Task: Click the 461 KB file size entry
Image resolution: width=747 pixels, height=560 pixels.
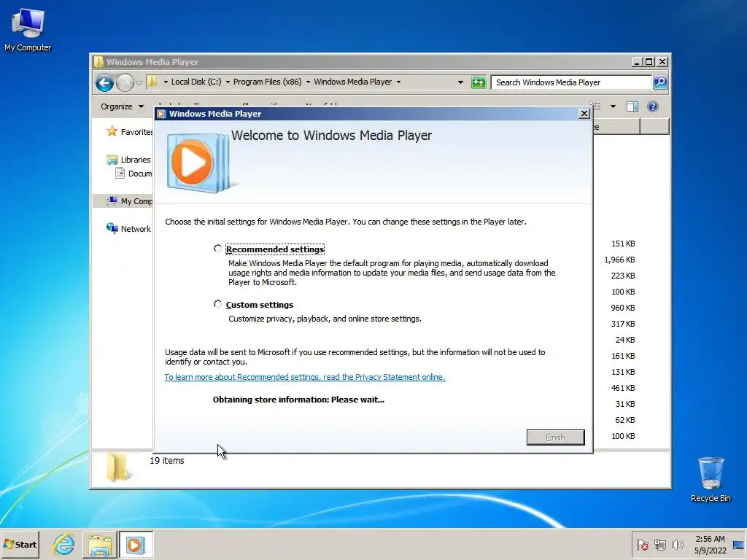Action: 623,388
